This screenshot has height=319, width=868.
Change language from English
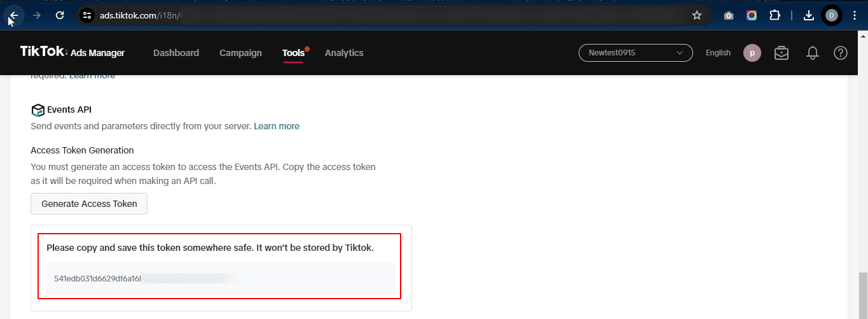[718, 53]
